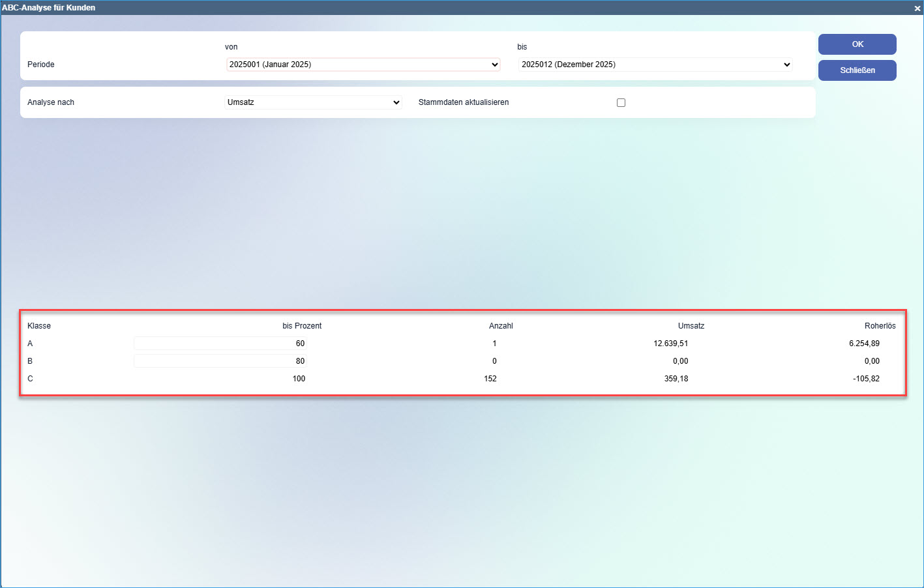Select the 'bis Prozent' column header
Screen dimensions: 924x588
302,326
